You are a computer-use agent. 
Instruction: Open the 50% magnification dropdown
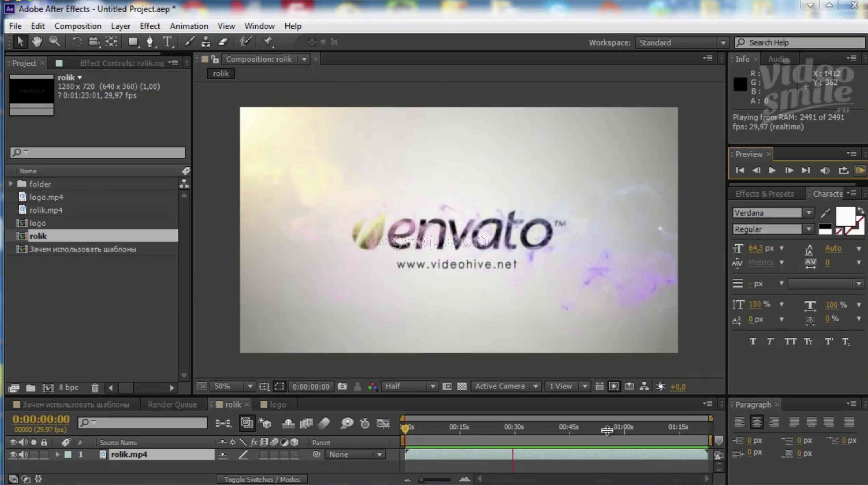[250, 386]
